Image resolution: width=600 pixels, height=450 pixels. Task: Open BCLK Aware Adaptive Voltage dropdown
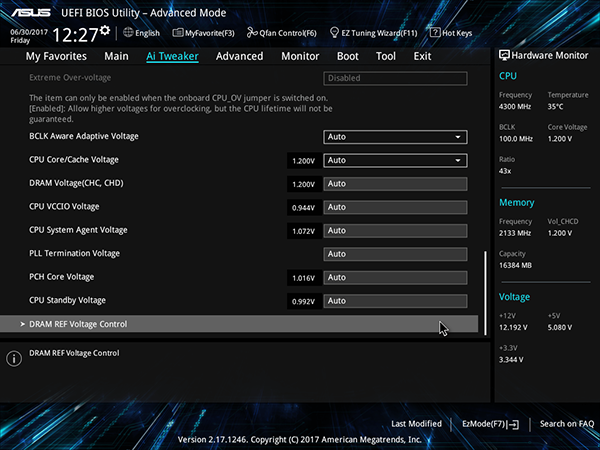[x=395, y=137]
